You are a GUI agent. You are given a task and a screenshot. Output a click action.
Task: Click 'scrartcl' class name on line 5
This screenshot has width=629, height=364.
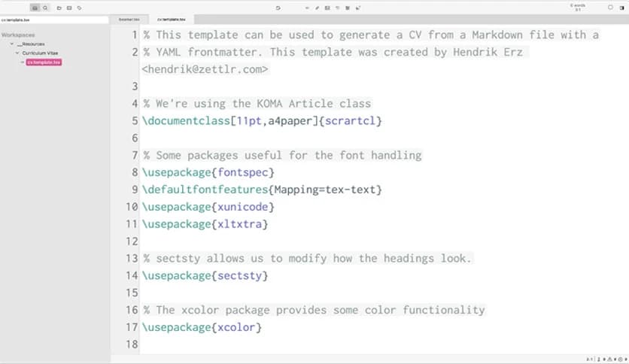click(x=349, y=120)
